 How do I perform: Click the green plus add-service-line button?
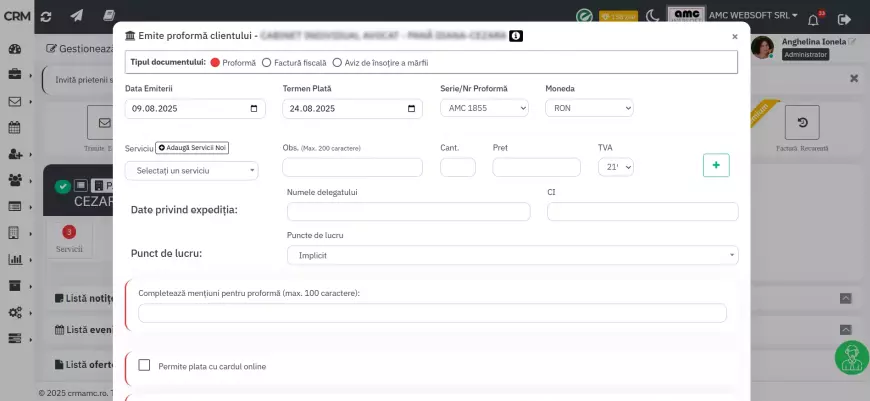[716, 165]
